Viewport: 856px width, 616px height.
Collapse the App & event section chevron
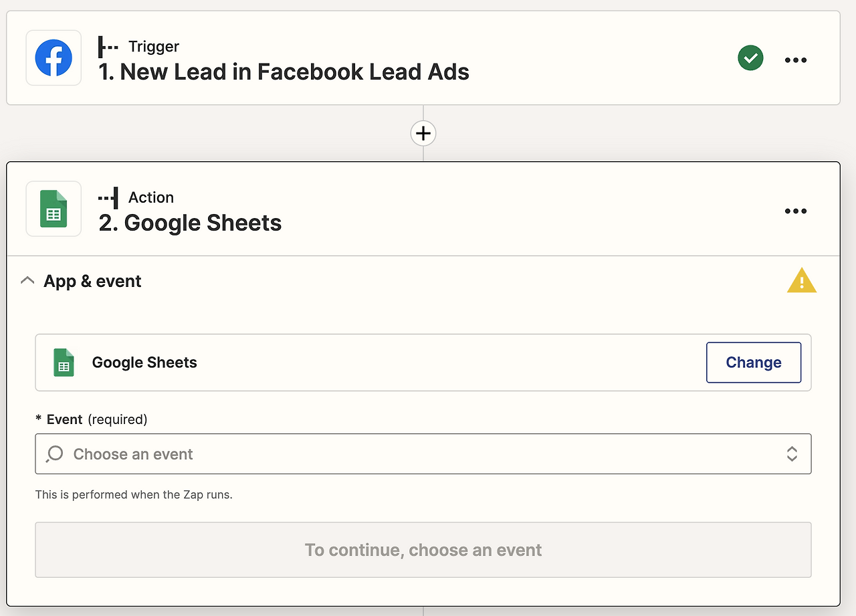[x=27, y=281]
